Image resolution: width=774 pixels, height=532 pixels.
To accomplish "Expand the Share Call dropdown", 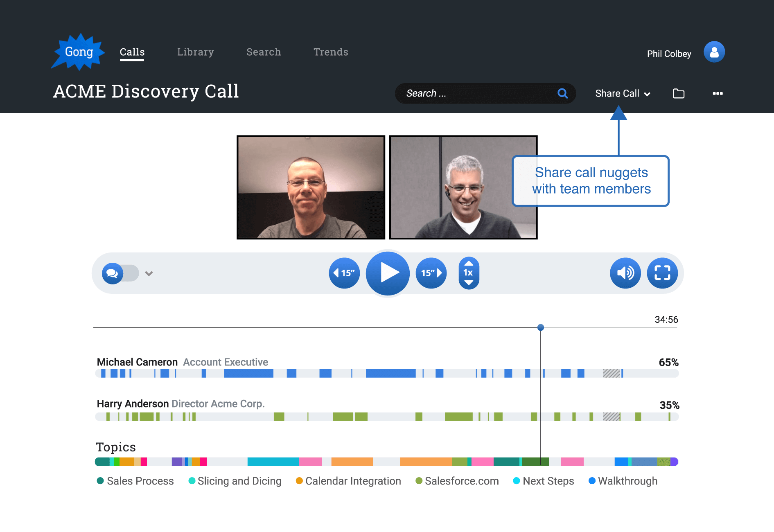I will click(x=623, y=94).
